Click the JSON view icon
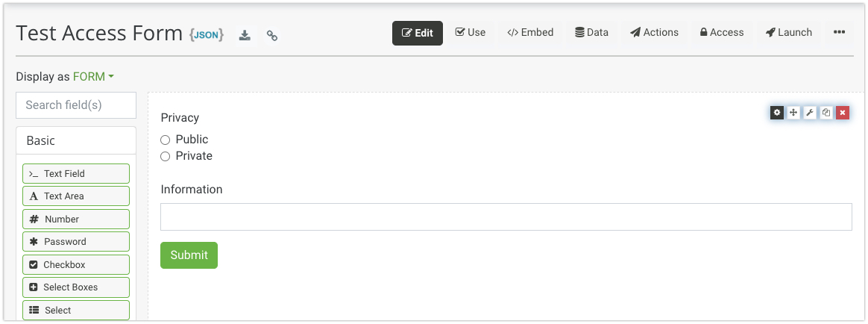Screen dimensions: 868x324 coord(207,34)
